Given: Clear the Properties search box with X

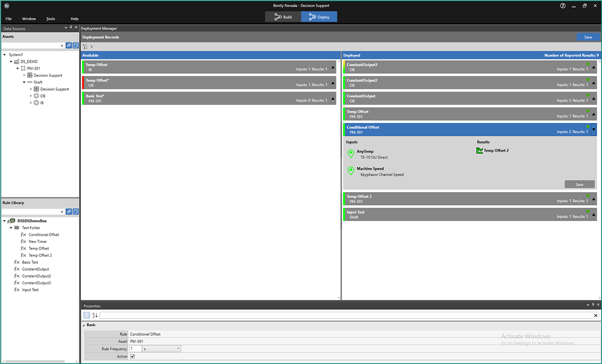Looking at the screenshot, I should 595,315.
